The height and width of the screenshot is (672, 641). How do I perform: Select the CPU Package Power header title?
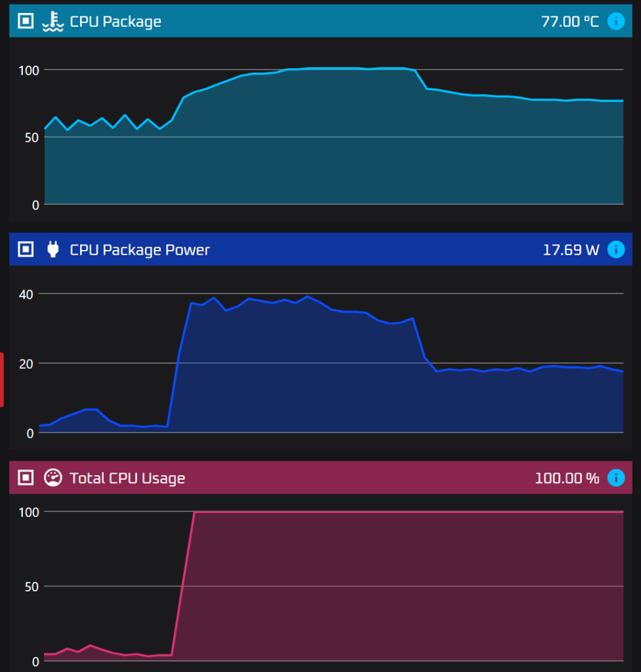140,249
